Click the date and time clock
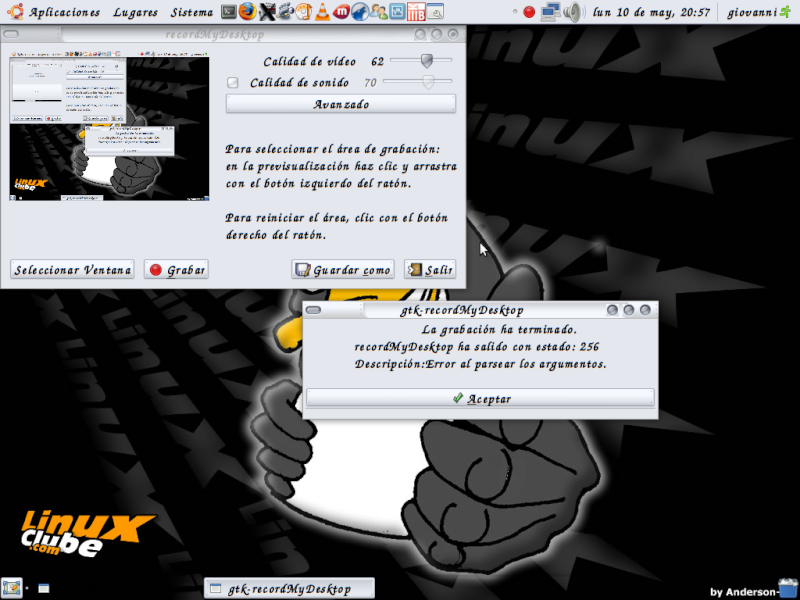Screen dimensions: 800x600 pyautogui.click(x=651, y=12)
